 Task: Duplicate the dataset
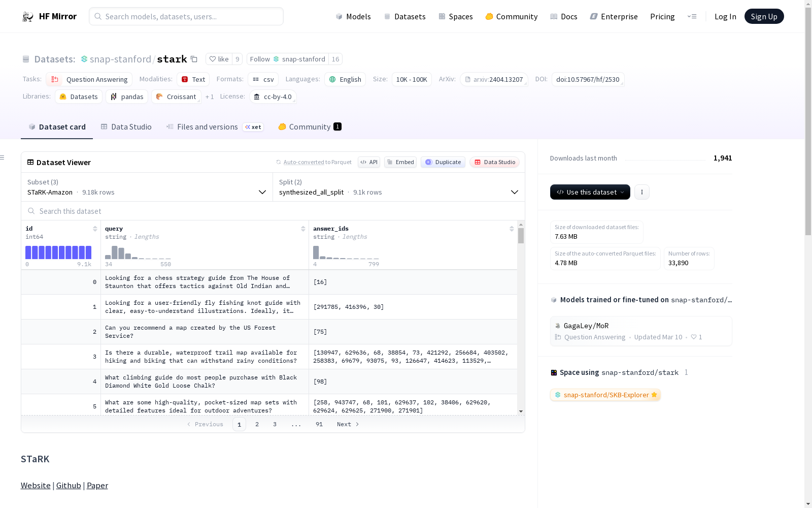pos(443,162)
